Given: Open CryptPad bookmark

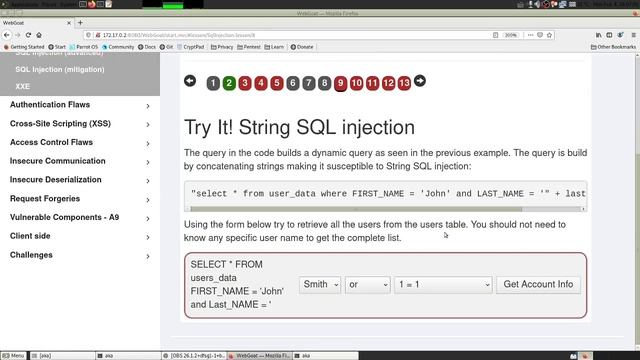Looking at the screenshot, I should click(191, 47).
